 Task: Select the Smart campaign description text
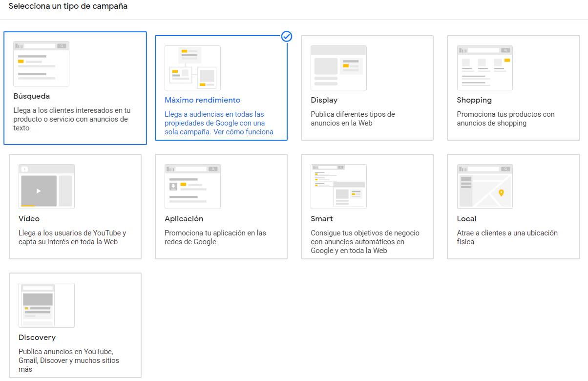click(x=365, y=242)
